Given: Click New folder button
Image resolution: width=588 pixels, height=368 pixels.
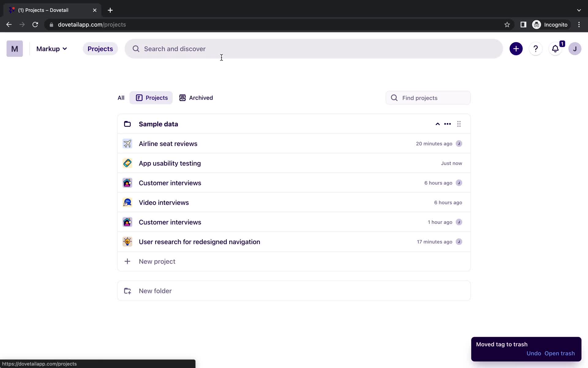Looking at the screenshot, I should pos(155,291).
